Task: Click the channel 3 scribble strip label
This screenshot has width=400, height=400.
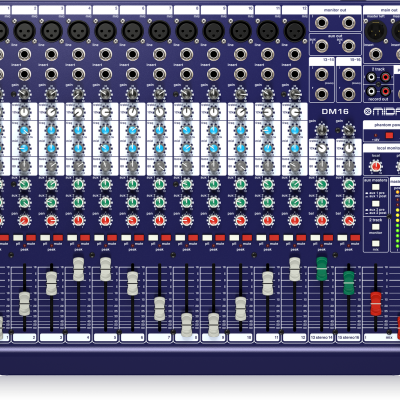Action: point(52,337)
